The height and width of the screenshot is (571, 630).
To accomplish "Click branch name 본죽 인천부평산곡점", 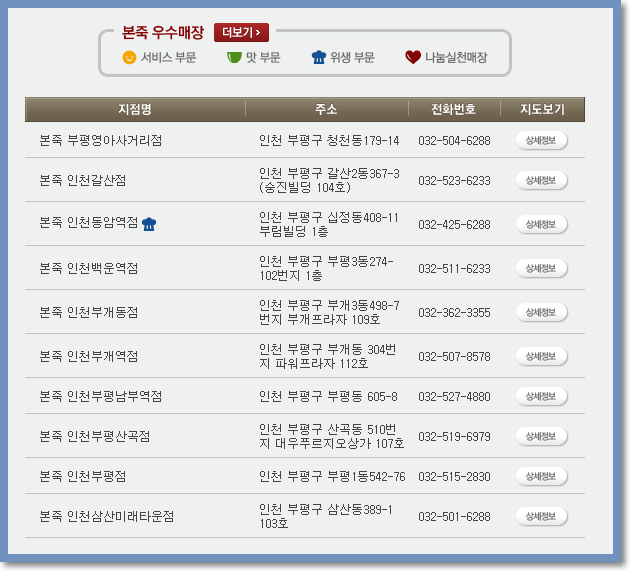I will 94,436.
